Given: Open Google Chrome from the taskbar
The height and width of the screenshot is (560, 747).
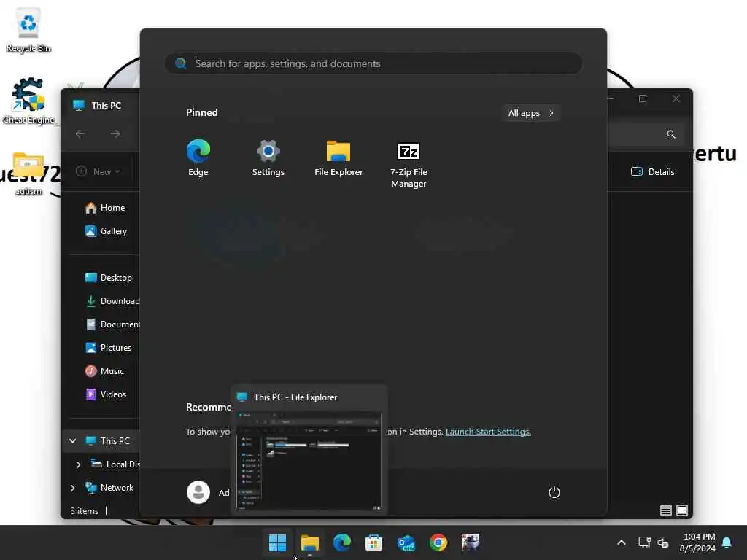Looking at the screenshot, I should pos(438,542).
